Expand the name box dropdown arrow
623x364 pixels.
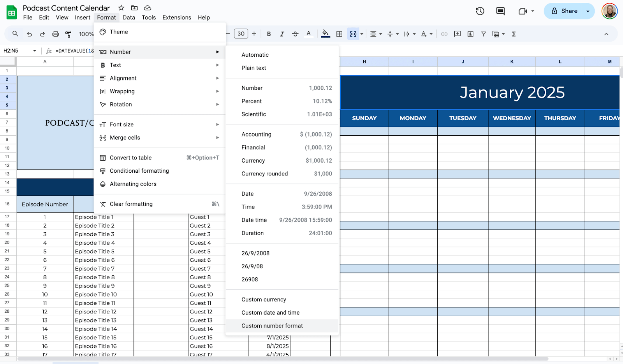(35, 51)
